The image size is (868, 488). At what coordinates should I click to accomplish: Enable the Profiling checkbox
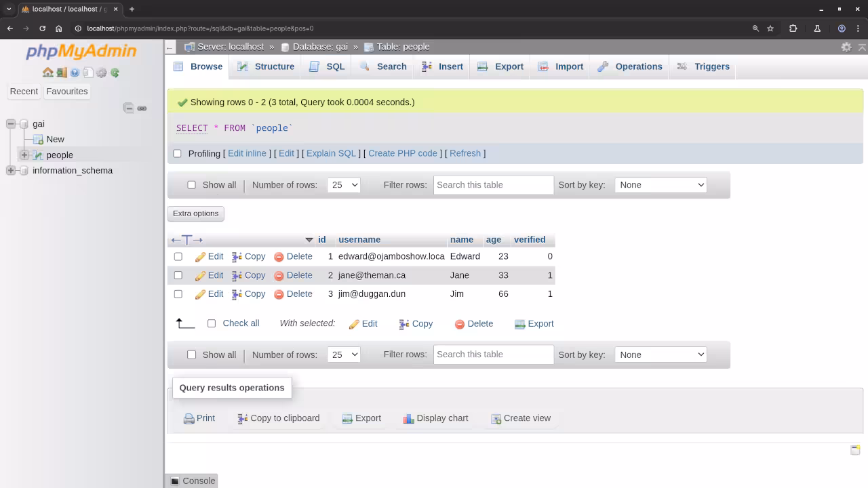click(x=178, y=154)
